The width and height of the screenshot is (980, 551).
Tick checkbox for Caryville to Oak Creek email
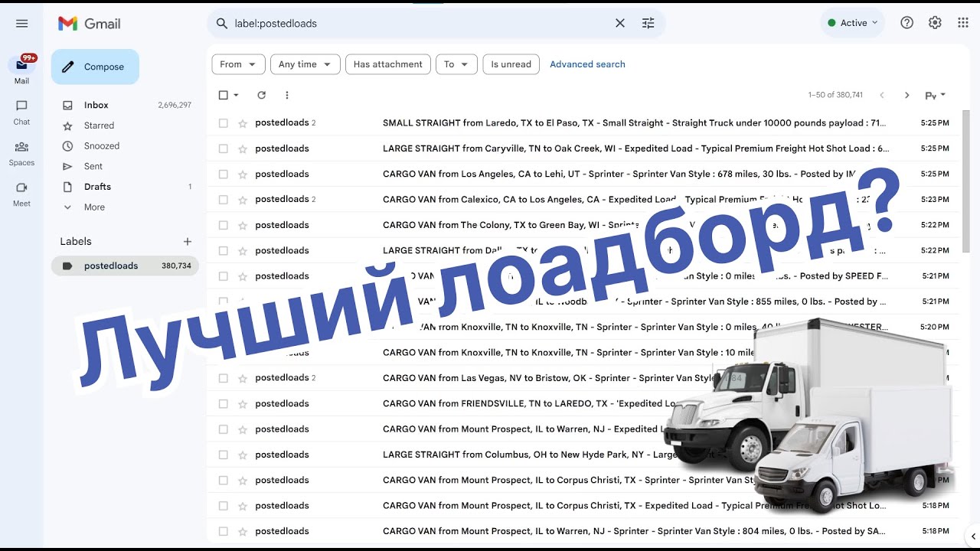224,148
